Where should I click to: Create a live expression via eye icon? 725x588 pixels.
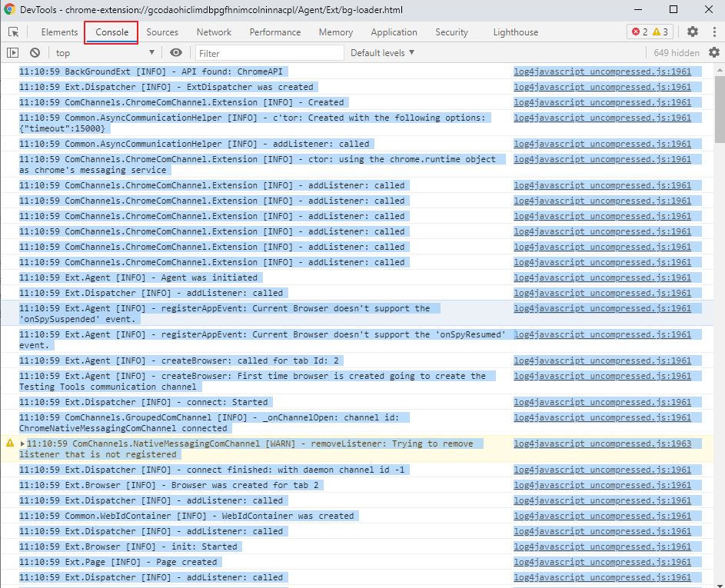(175, 52)
